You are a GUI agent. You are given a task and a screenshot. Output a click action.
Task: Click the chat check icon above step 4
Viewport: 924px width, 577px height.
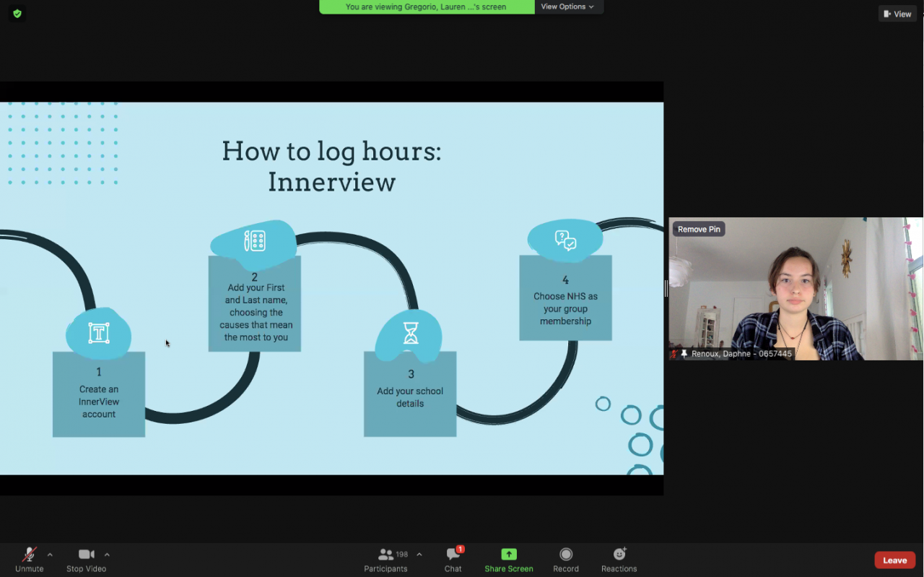pos(565,240)
